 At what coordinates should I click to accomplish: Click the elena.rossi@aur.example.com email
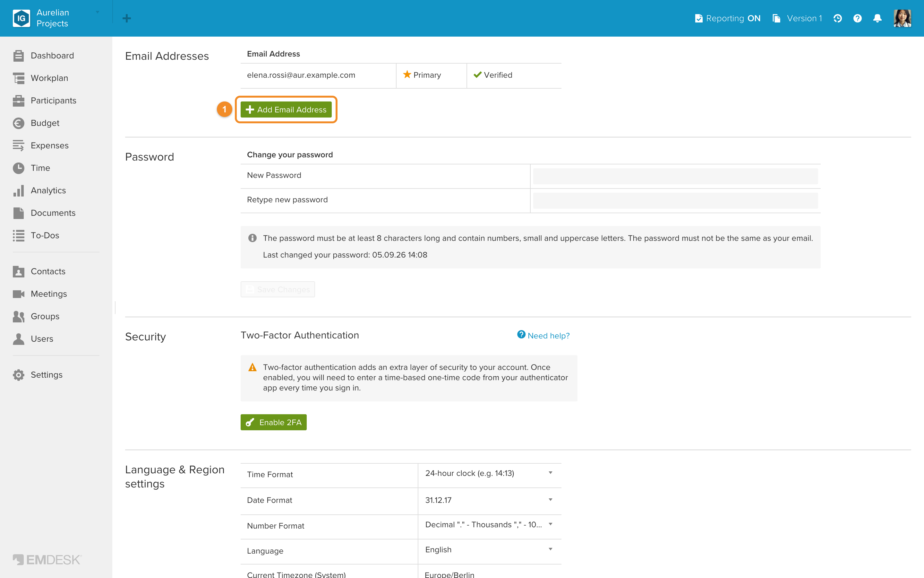pyautogui.click(x=301, y=75)
